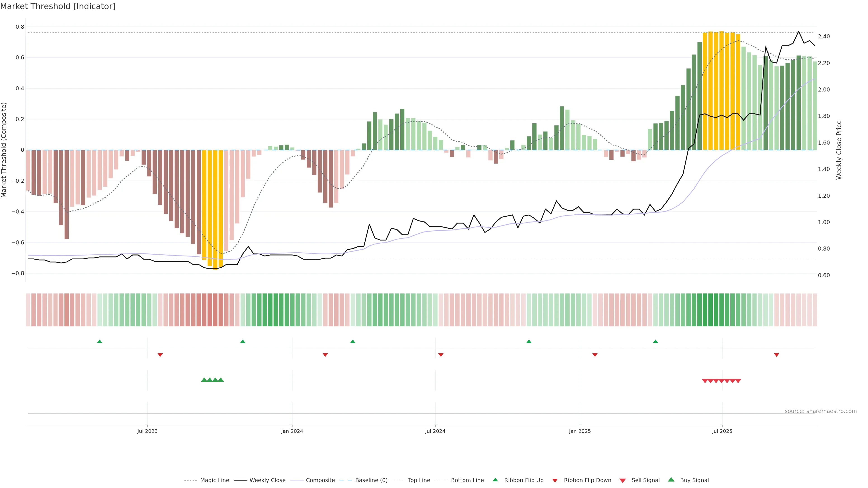The image size is (868, 488).
Task: Click the Ribbon Flip Up legend triangle icon
Action: (495, 480)
